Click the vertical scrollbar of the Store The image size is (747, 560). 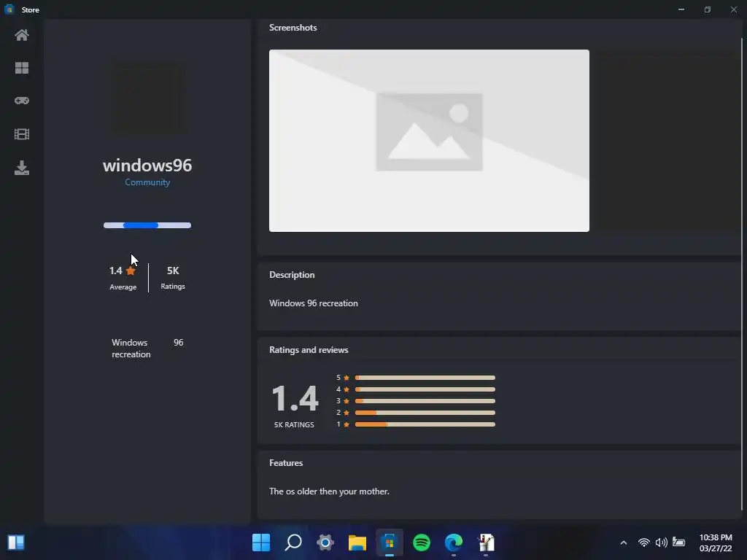pos(742,273)
